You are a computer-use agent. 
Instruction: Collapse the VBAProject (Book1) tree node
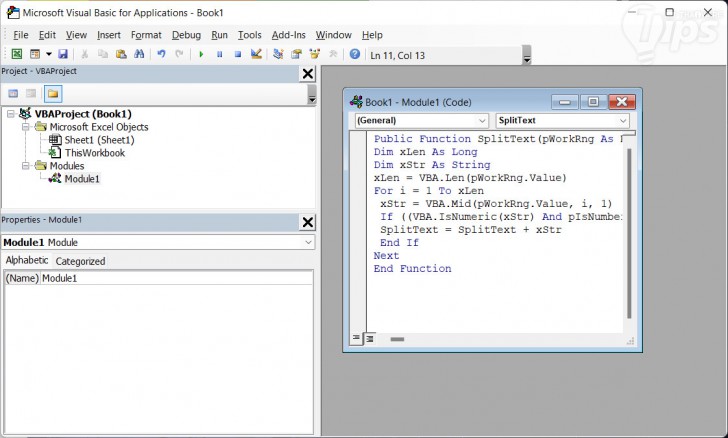click(x=10, y=114)
